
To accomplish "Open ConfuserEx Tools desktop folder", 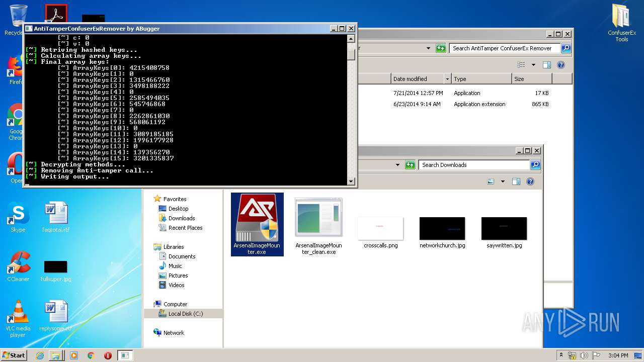I will (622, 23).
